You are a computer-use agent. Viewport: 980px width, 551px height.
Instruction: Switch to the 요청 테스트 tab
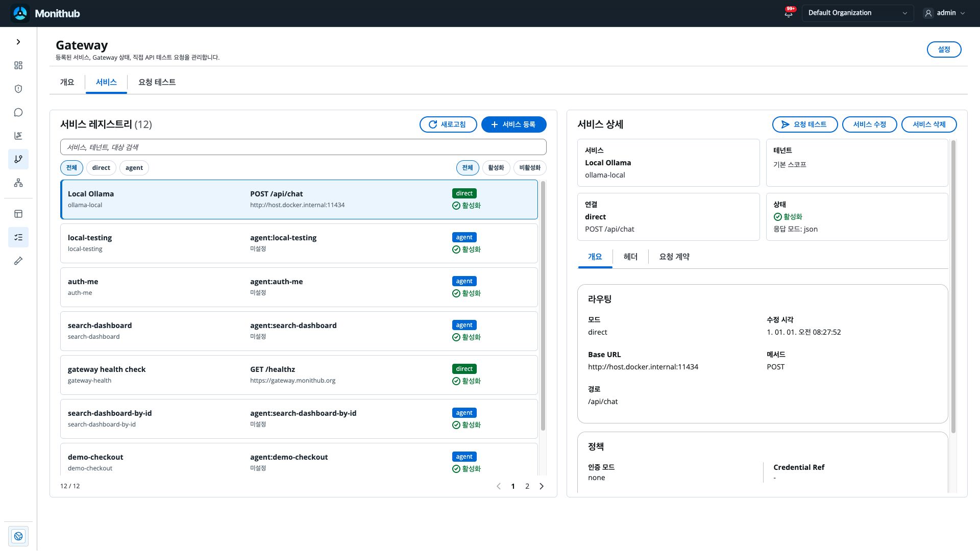157,82
